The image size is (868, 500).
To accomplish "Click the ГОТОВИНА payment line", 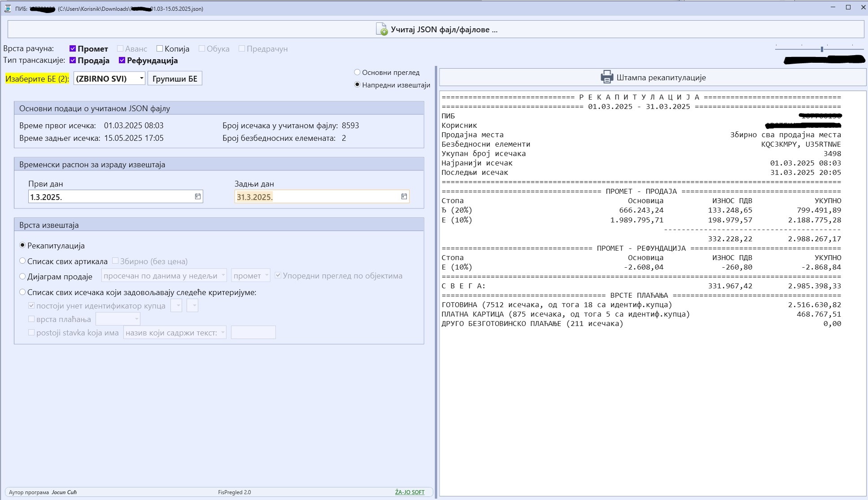I will click(641, 304).
